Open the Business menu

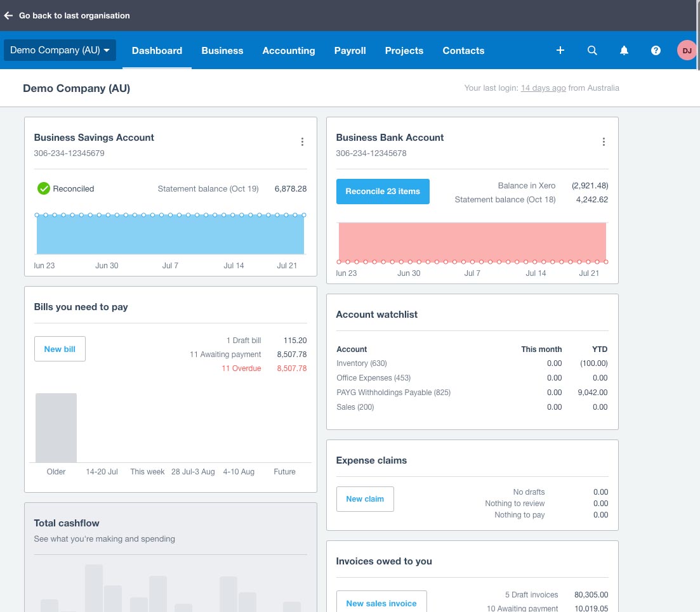(x=222, y=51)
